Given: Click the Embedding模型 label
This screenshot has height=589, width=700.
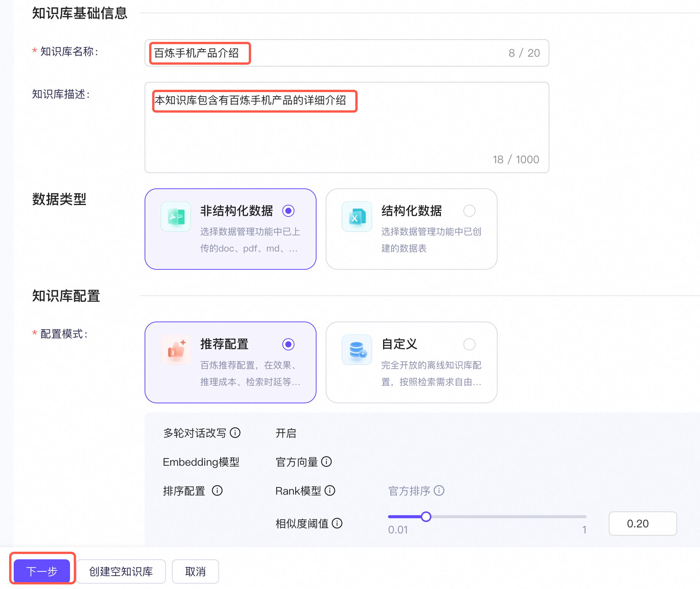Looking at the screenshot, I should [201, 462].
